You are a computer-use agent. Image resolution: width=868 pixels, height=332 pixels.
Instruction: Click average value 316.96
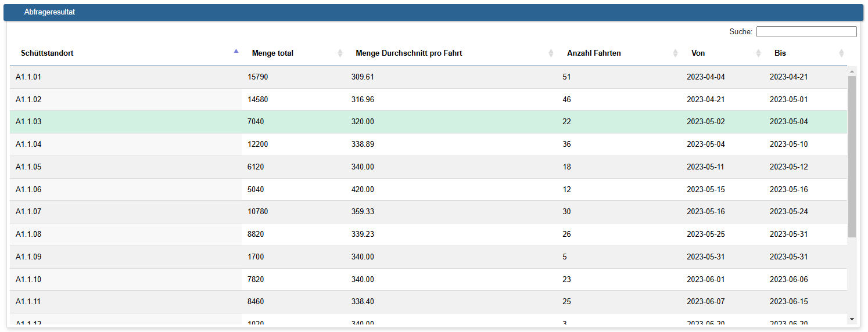(363, 100)
